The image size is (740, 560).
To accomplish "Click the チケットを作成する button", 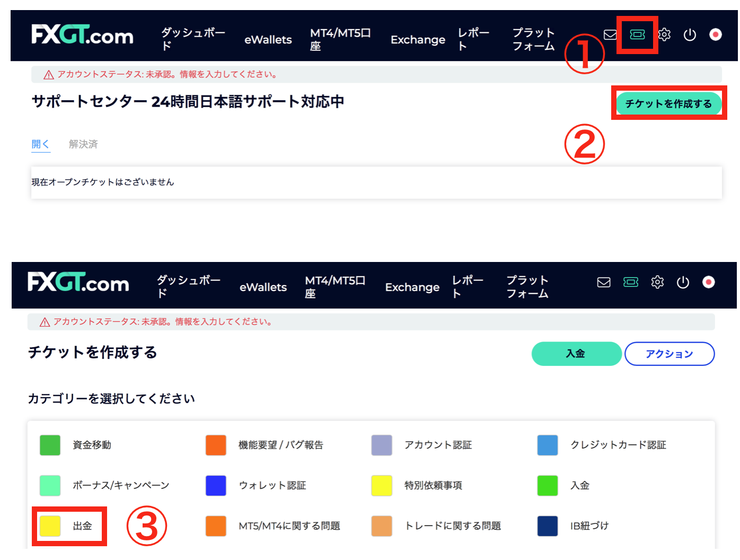I will [668, 103].
